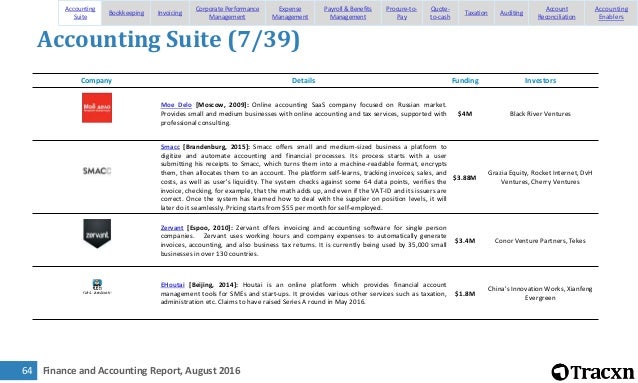Switch to Procure-to-Pay tab
Viewport: 638px width, 383px height.
click(402, 13)
